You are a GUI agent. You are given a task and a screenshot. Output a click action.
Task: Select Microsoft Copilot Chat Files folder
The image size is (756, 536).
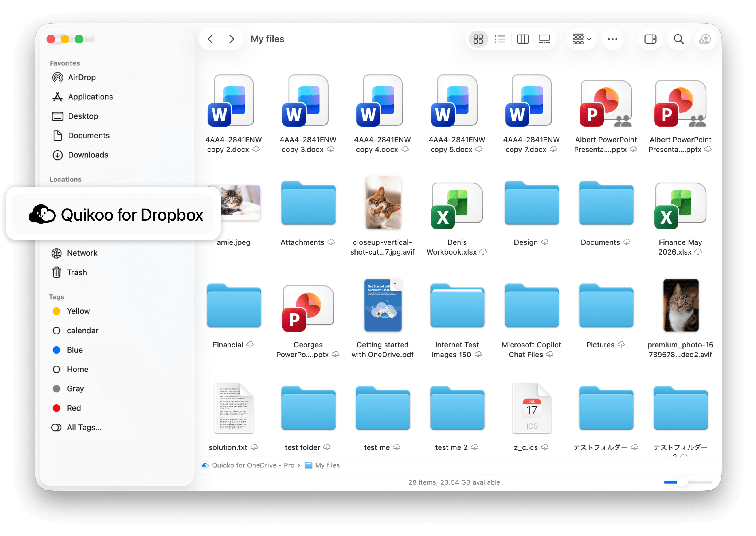pyautogui.click(x=532, y=306)
